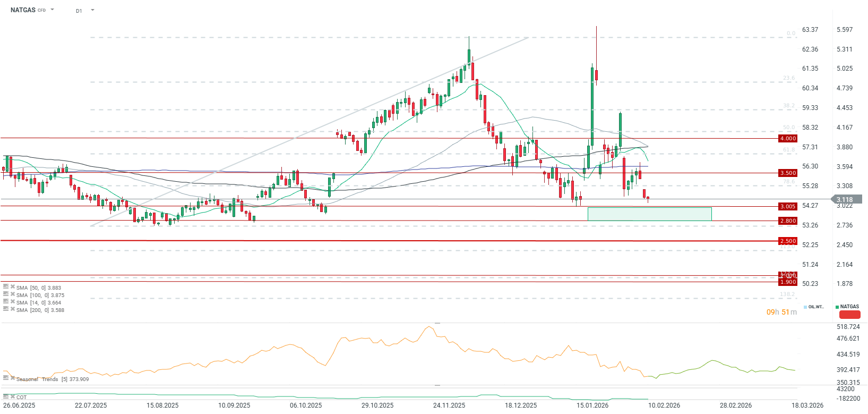Viewport: 868px width, 414px height.
Task: Click the red bar under NATGAS legend
Action: (x=849, y=315)
